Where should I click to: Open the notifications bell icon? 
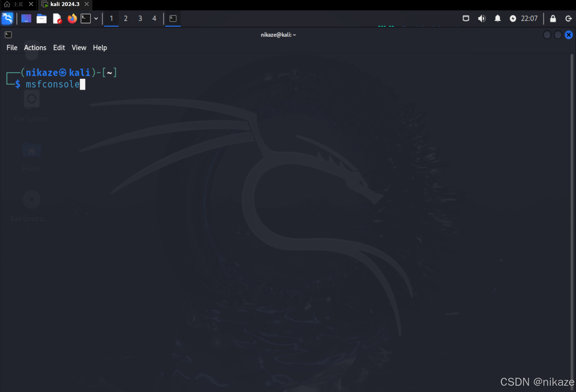point(498,19)
